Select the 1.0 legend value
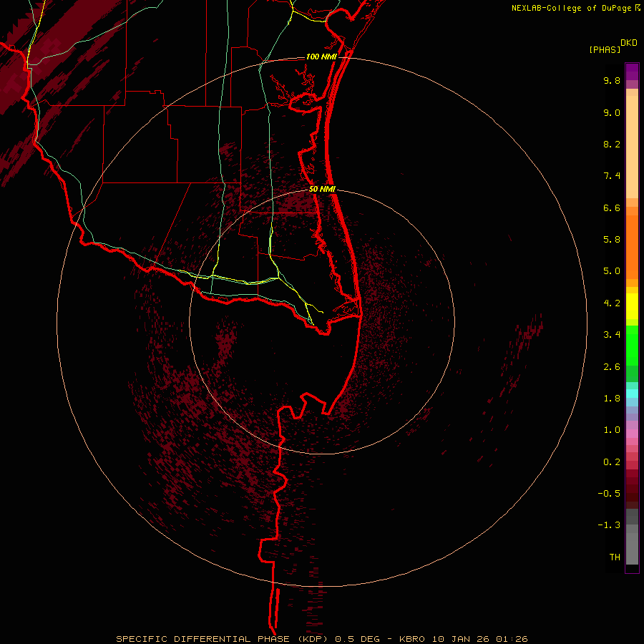 coord(612,430)
